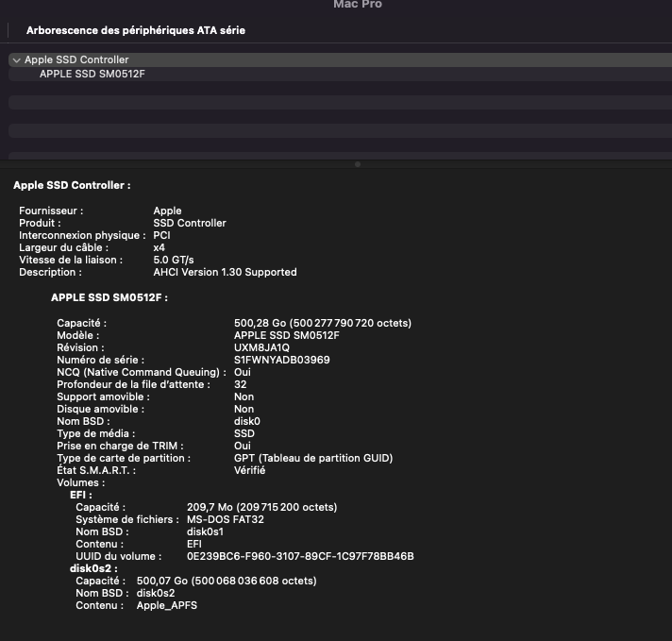
Task: Click the content value 'Apple_APFS'
Action: [x=167, y=605]
